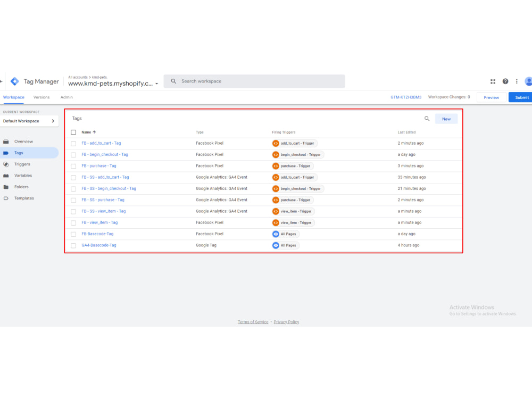Switch to the Versions tab
The width and height of the screenshot is (532, 399).
point(41,97)
